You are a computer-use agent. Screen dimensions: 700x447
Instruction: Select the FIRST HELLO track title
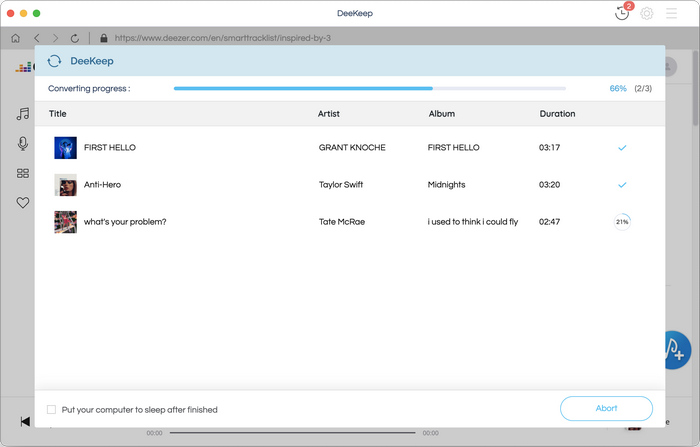(x=110, y=147)
